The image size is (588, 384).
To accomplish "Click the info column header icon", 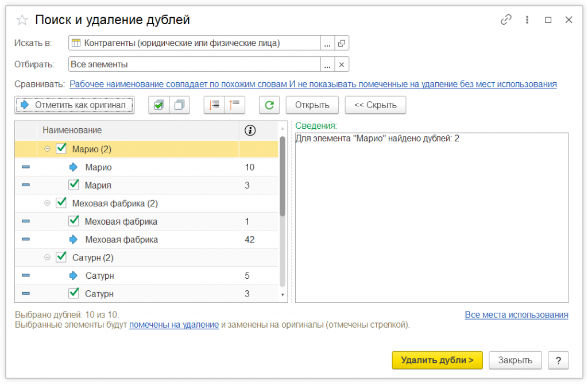I will pyautogui.click(x=250, y=130).
